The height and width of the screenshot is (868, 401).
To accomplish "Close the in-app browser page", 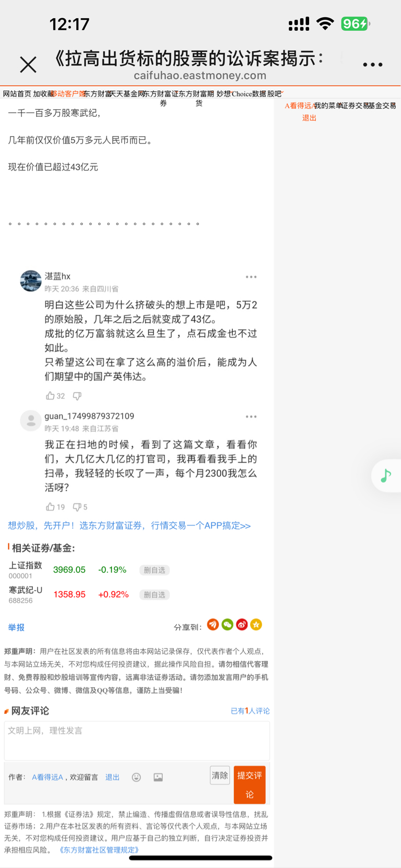I will click(x=28, y=65).
